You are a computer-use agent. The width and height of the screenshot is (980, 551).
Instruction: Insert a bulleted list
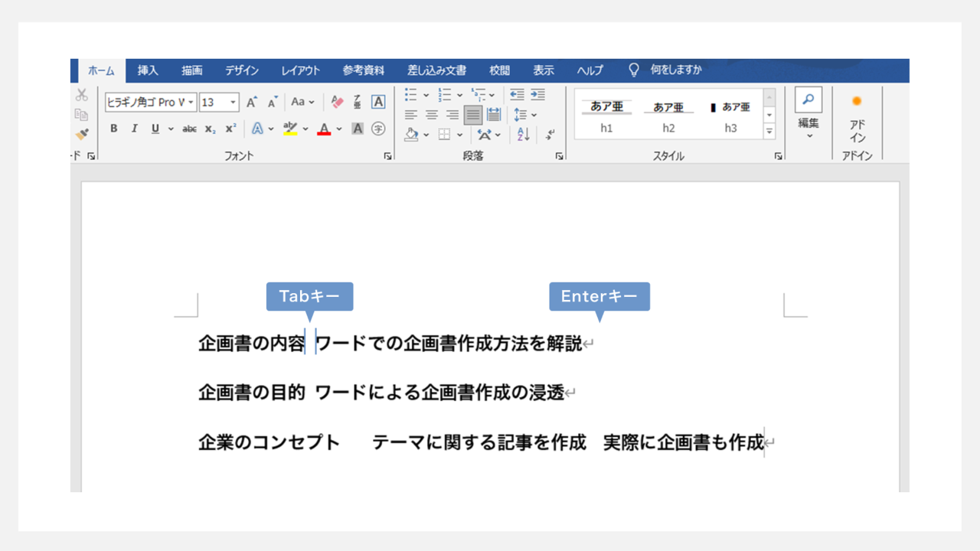point(411,95)
